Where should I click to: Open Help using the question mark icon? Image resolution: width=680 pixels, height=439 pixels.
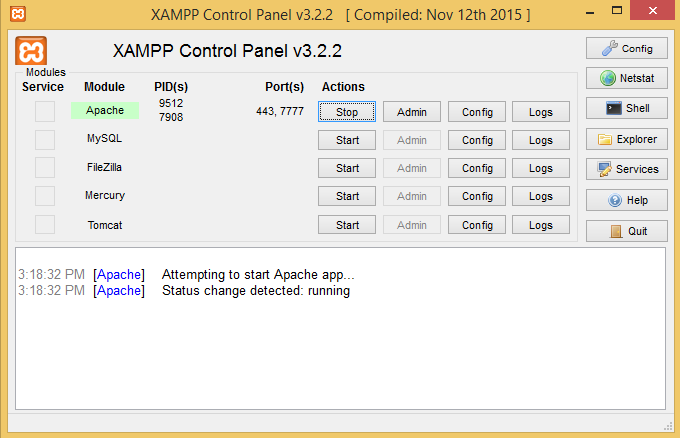[x=627, y=200]
